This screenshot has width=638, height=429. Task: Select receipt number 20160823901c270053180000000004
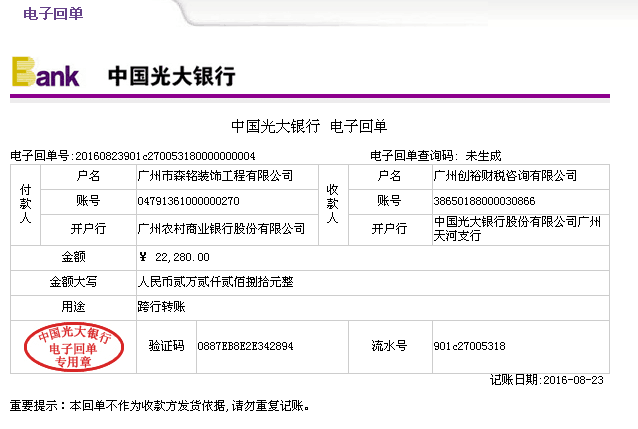click(x=165, y=156)
